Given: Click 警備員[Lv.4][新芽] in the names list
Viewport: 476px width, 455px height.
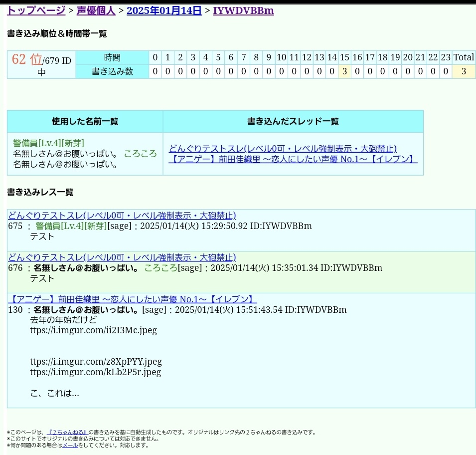Looking at the screenshot, I should tap(48, 143).
